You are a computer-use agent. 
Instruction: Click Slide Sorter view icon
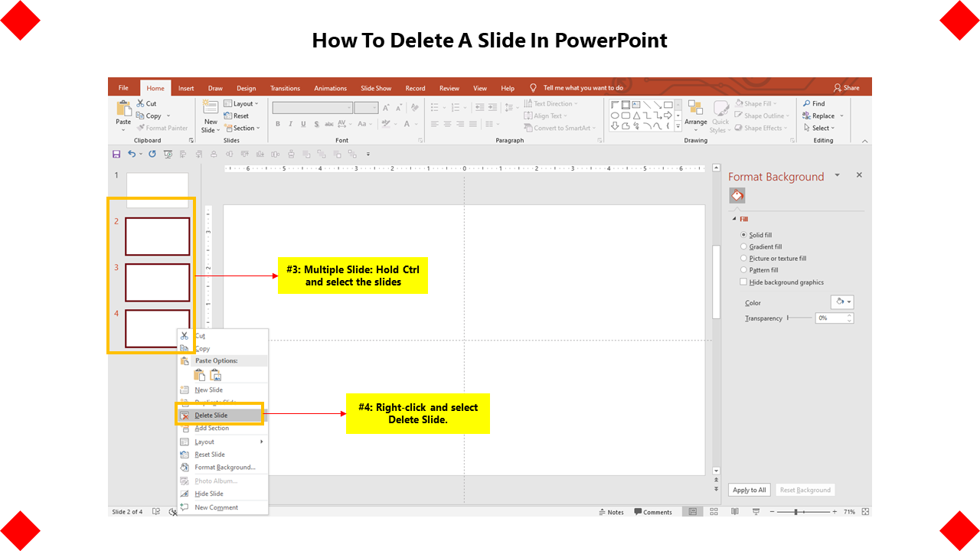pos(714,512)
